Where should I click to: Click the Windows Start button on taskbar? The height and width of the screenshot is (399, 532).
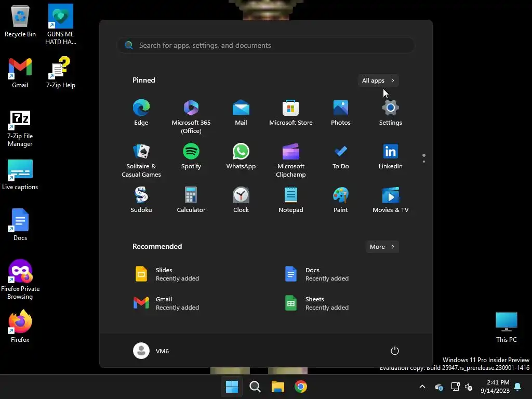[232, 387]
